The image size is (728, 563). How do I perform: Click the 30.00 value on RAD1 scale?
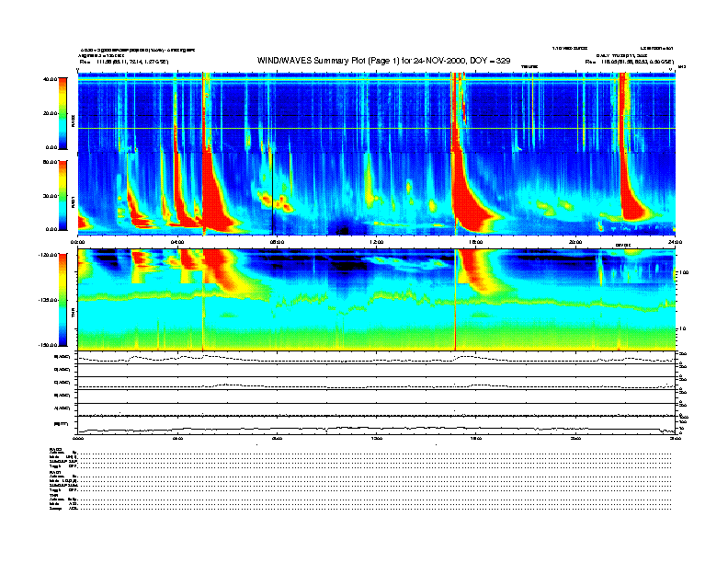51,196
